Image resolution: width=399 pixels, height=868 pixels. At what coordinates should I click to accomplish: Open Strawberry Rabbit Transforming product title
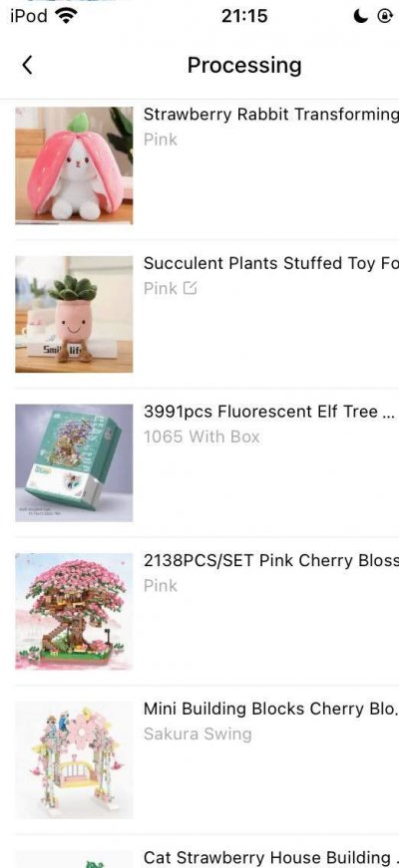pos(271,115)
